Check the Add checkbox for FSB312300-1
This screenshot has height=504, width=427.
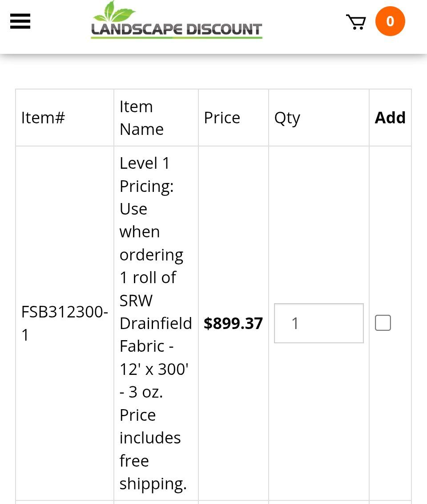pos(383,323)
